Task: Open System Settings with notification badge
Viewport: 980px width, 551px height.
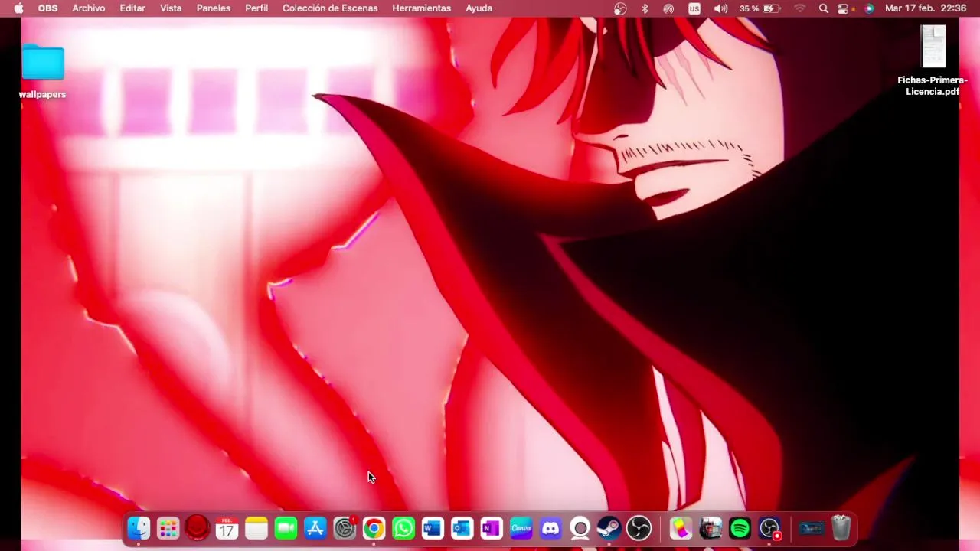Action: point(345,528)
